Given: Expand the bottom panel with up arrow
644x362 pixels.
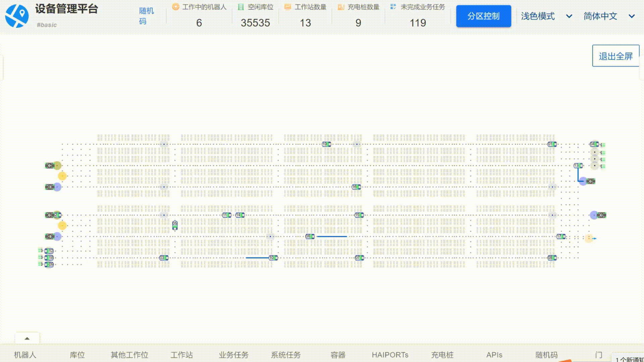Looking at the screenshot, I should click(27, 338).
